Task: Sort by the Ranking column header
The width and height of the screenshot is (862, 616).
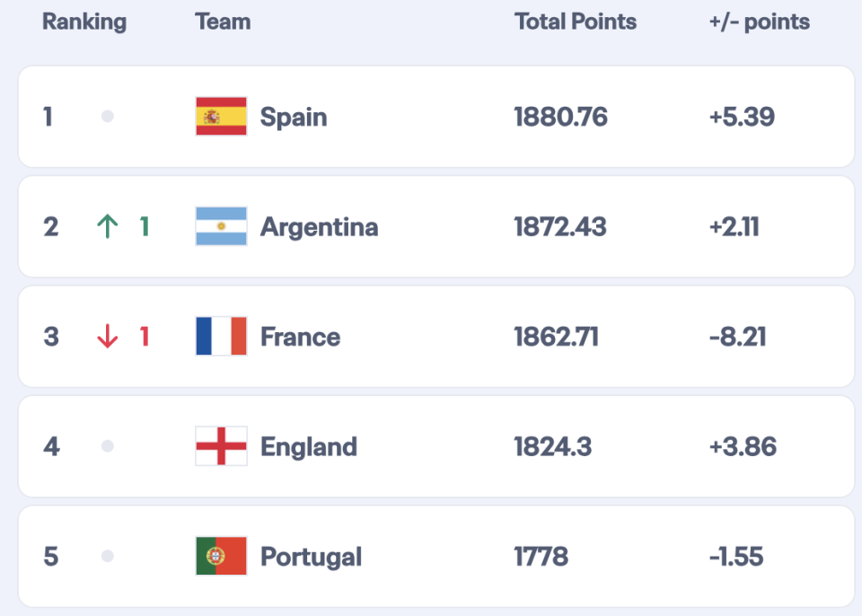Action: click(84, 22)
